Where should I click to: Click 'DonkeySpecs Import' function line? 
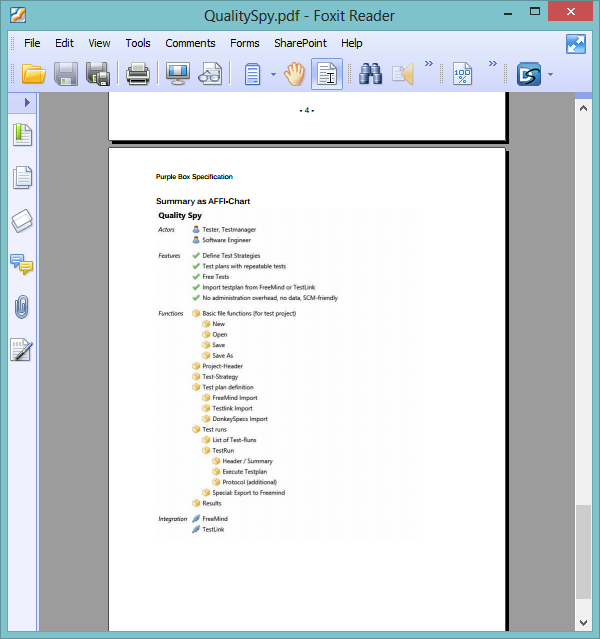coord(240,419)
